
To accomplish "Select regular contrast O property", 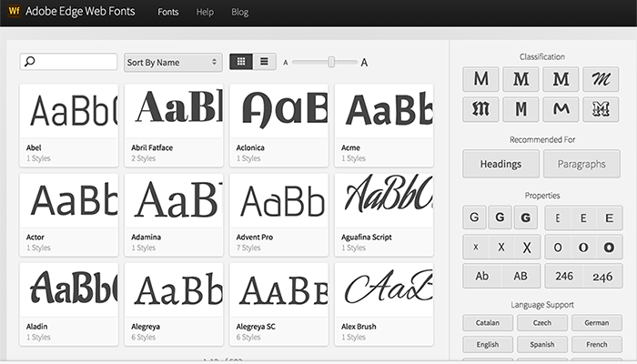I will pos(583,247).
